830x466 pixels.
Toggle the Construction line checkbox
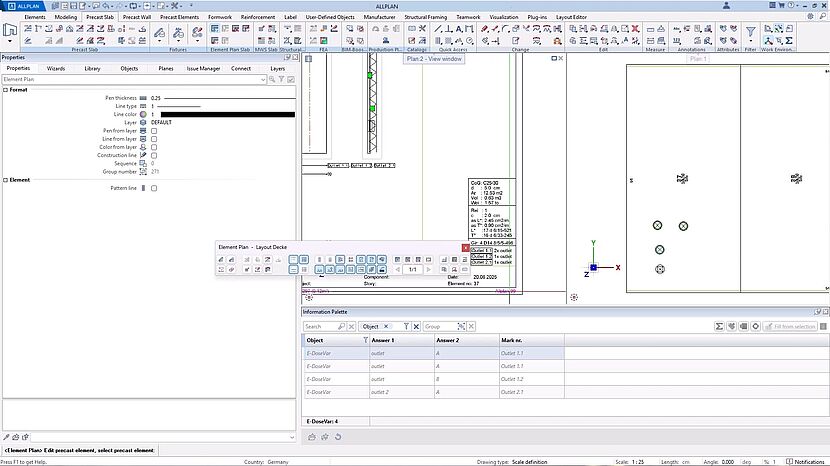(153, 155)
